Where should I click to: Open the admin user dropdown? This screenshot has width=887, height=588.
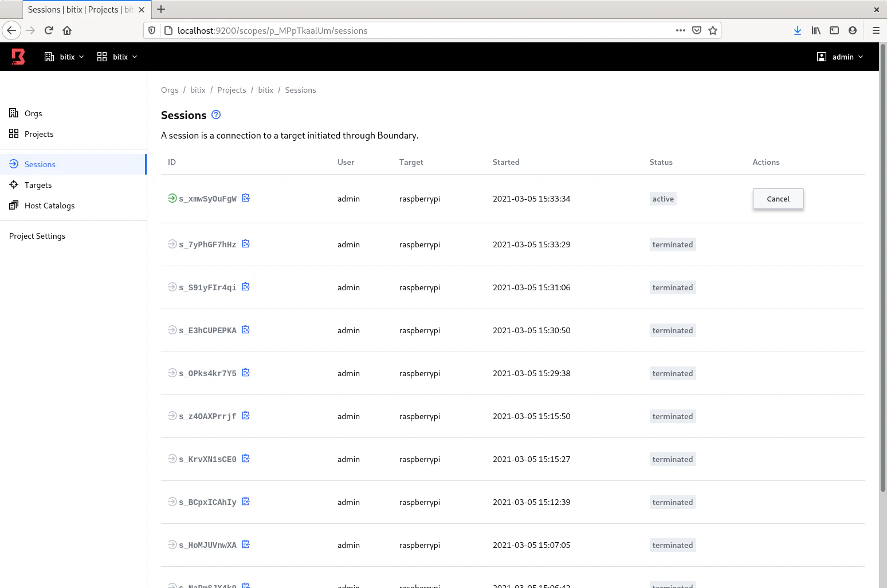(840, 57)
